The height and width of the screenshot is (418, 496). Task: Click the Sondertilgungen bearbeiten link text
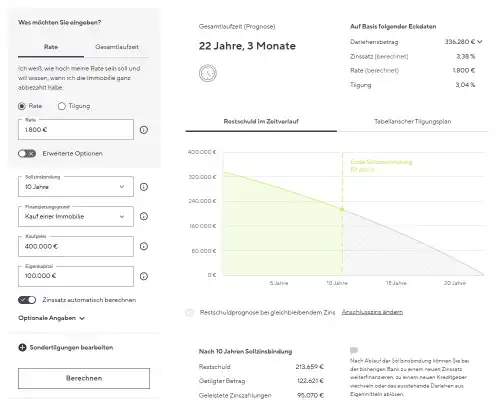click(x=71, y=348)
